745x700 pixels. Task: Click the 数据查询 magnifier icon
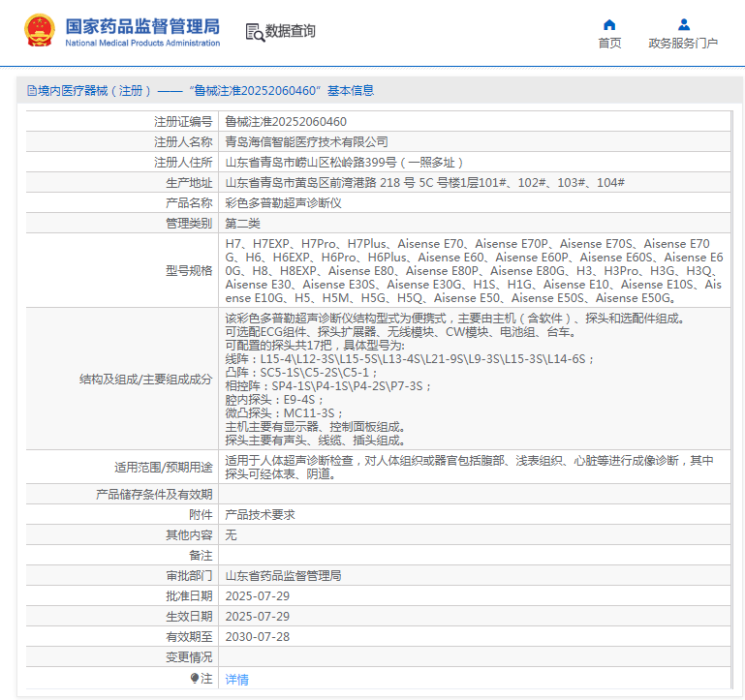pos(255,32)
